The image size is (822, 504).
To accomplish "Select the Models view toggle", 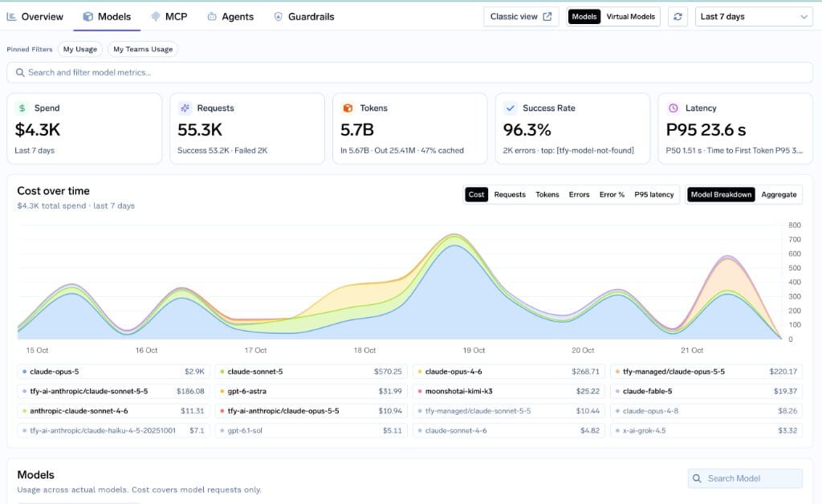I will click(584, 17).
